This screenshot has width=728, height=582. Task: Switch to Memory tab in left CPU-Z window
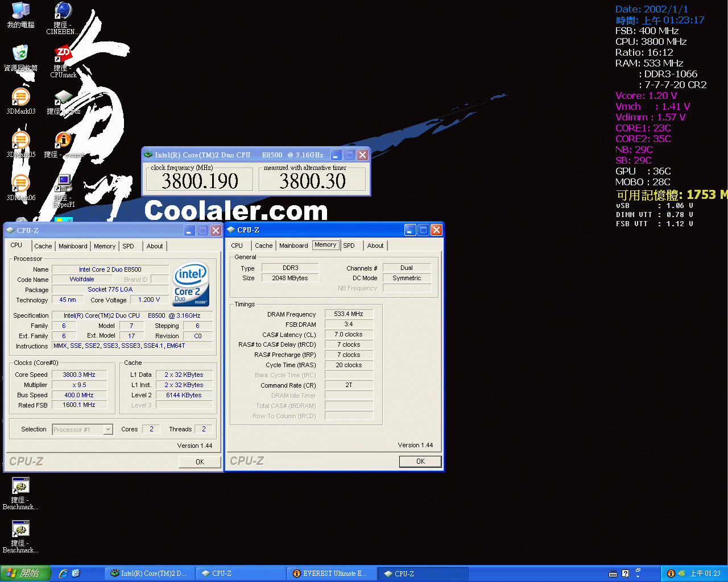pos(105,246)
